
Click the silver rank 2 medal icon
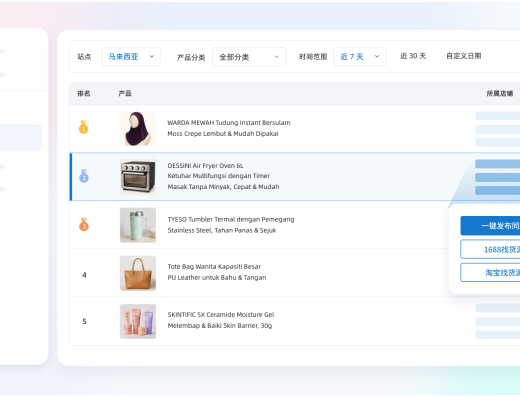coord(84,176)
